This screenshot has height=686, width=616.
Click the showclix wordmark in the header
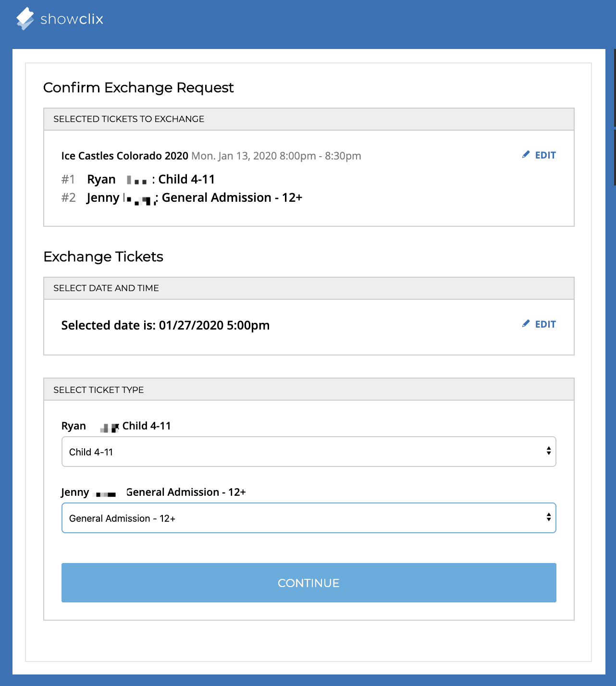pyautogui.click(x=72, y=19)
